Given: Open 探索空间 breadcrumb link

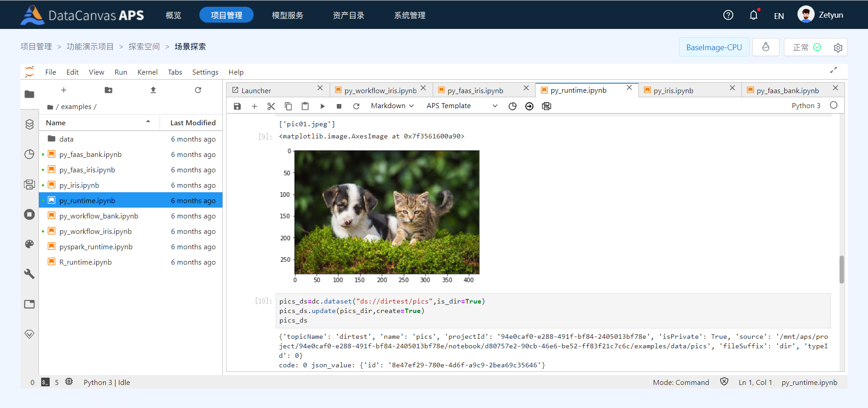Looking at the screenshot, I should (x=144, y=47).
